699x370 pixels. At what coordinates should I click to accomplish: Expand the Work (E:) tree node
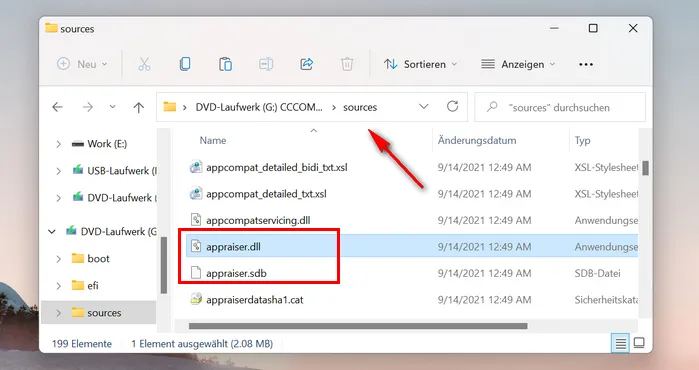click(x=58, y=144)
